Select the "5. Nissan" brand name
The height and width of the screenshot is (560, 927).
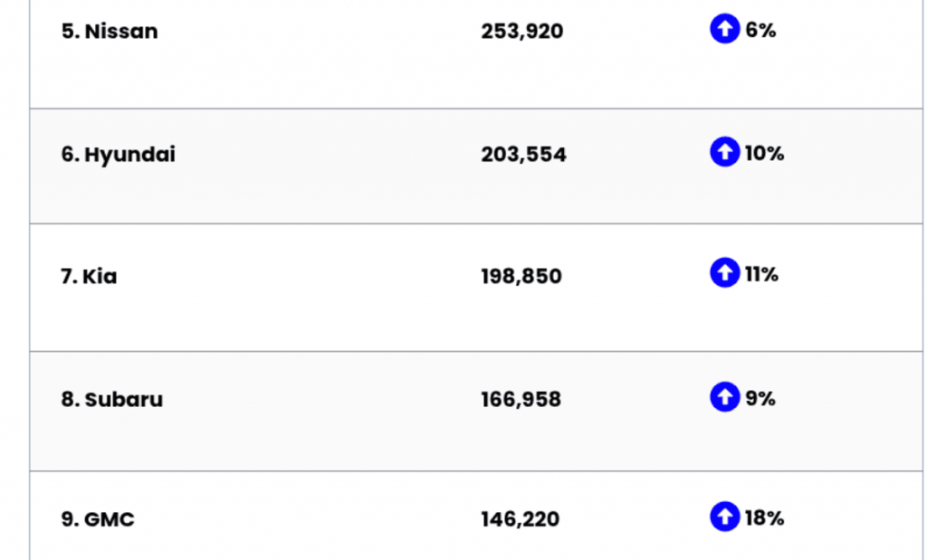tap(110, 32)
